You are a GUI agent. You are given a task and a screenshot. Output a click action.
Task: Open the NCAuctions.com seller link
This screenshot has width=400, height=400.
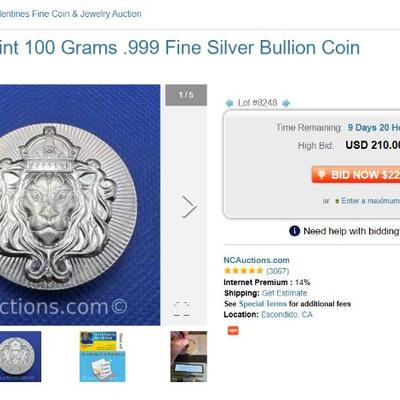tap(256, 260)
